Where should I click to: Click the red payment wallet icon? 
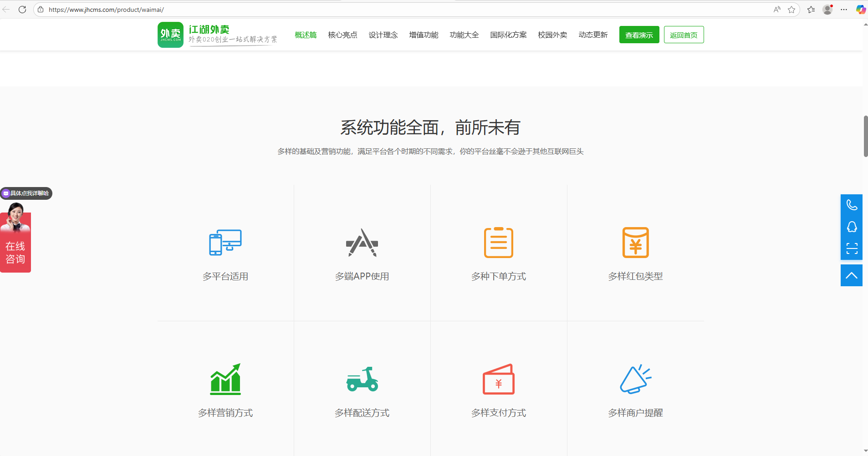pos(498,379)
